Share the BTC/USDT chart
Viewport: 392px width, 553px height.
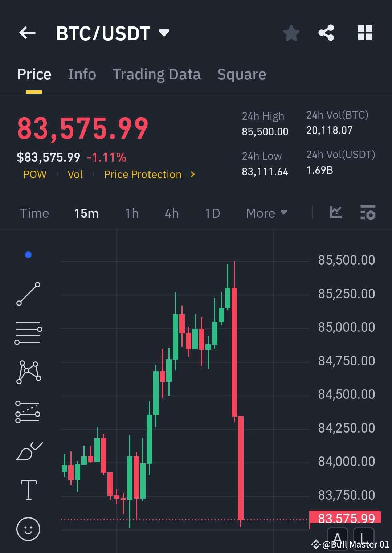pos(326,33)
